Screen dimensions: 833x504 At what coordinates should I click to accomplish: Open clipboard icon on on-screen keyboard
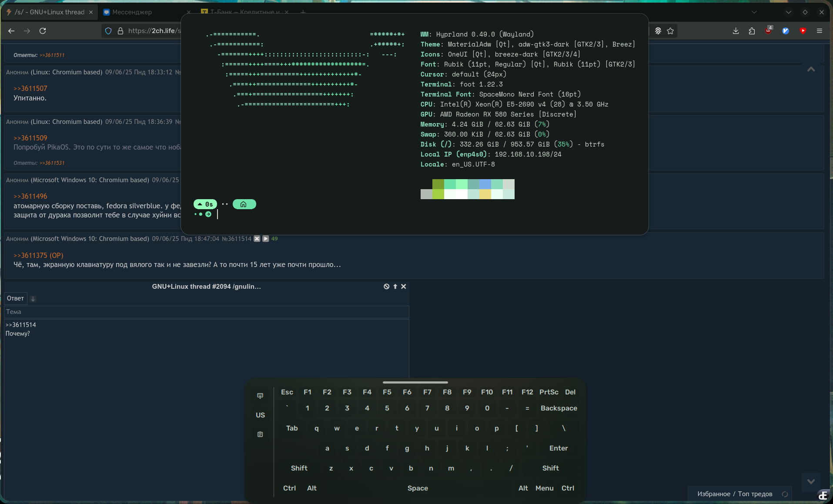(x=260, y=434)
